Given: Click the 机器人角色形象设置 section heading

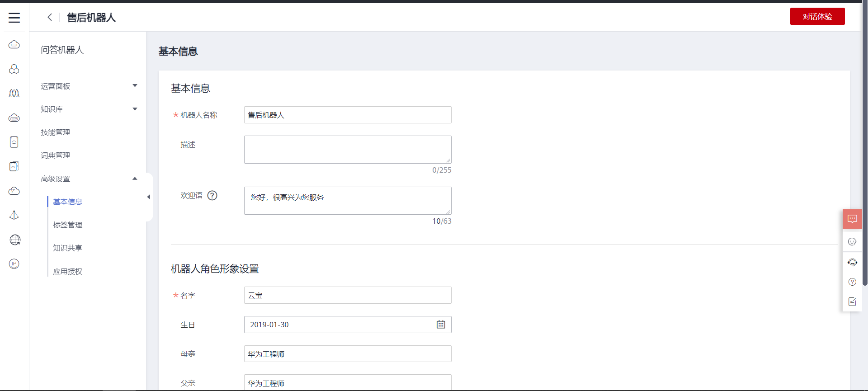Looking at the screenshot, I should click(215, 269).
